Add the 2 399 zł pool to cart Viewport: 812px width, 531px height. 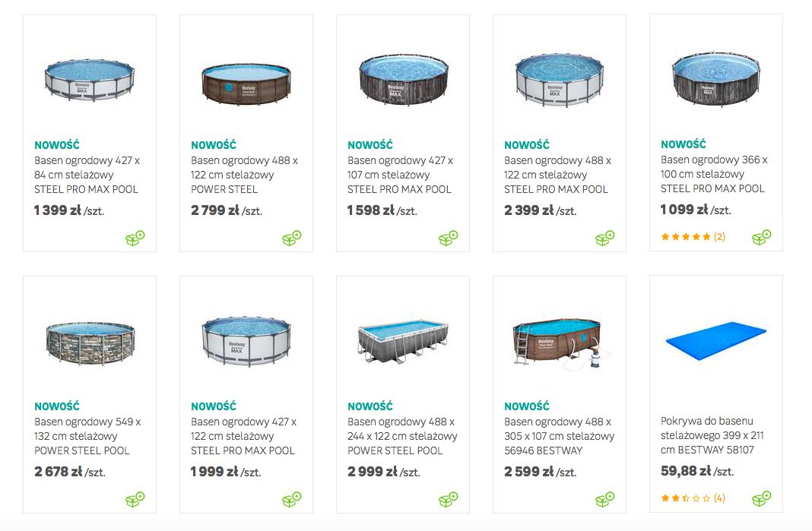click(x=605, y=238)
